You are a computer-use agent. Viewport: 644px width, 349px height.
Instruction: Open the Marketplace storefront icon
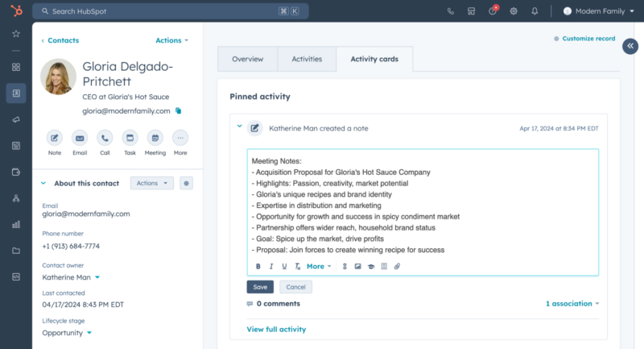(x=472, y=11)
